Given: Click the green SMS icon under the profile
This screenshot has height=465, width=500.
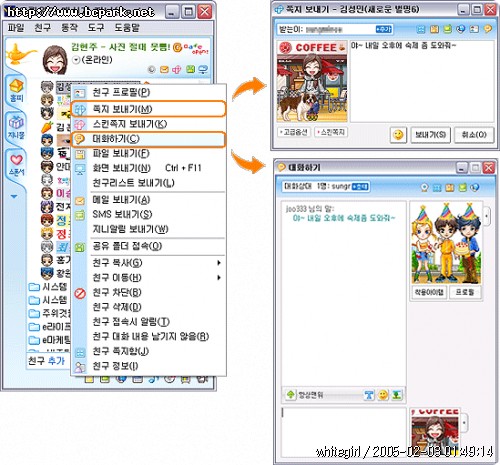Looking at the screenshot, I should pyautogui.click(x=190, y=69).
